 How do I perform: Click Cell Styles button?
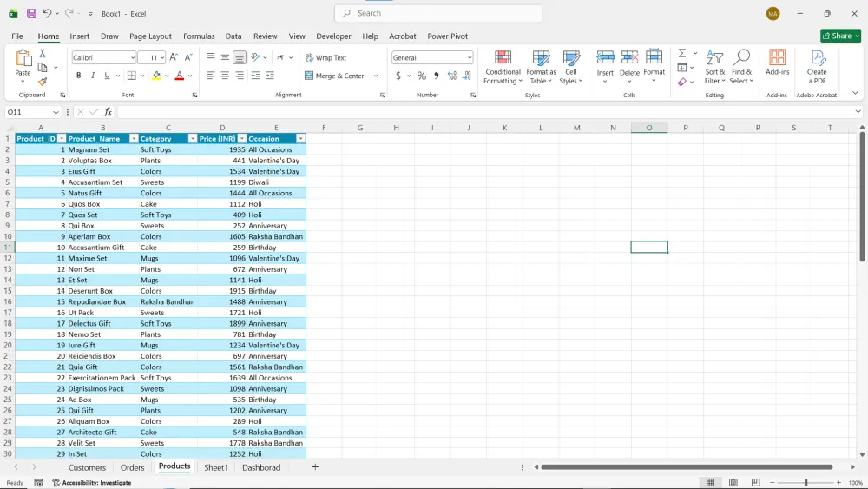click(x=571, y=67)
